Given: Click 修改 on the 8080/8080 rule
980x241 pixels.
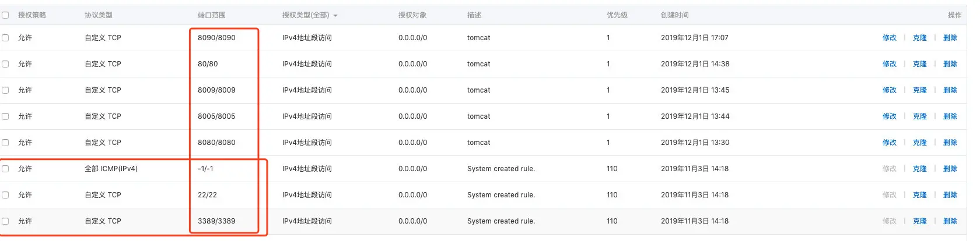Looking at the screenshot, I should click(889, 143).
